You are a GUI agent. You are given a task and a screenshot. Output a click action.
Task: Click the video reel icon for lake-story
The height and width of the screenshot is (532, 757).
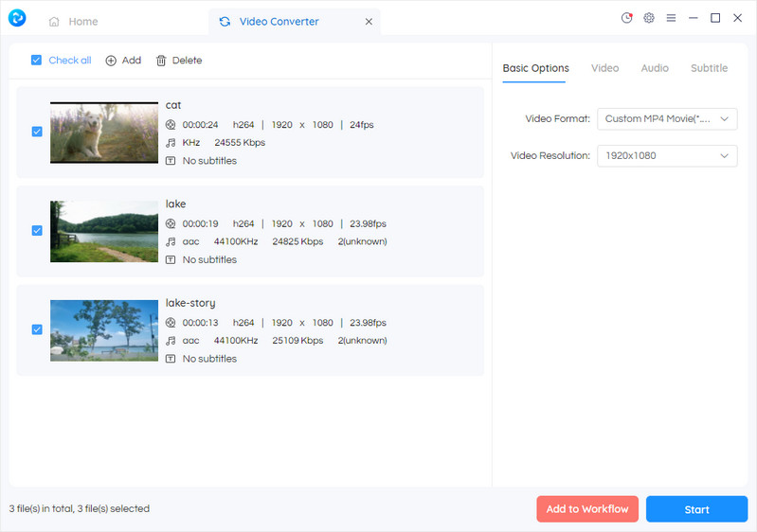171,323
